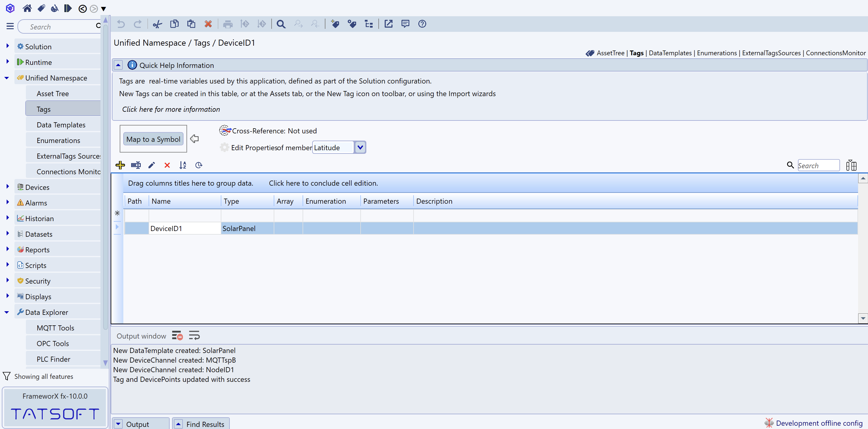Click the tag properties gear icon

(352, 24)
